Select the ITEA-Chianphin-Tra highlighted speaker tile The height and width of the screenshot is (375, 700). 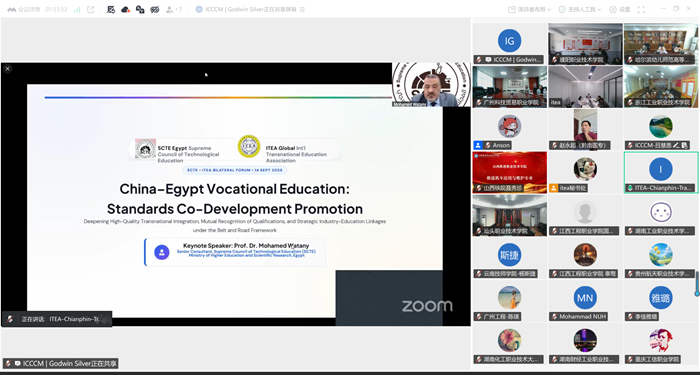click(661, 172)
